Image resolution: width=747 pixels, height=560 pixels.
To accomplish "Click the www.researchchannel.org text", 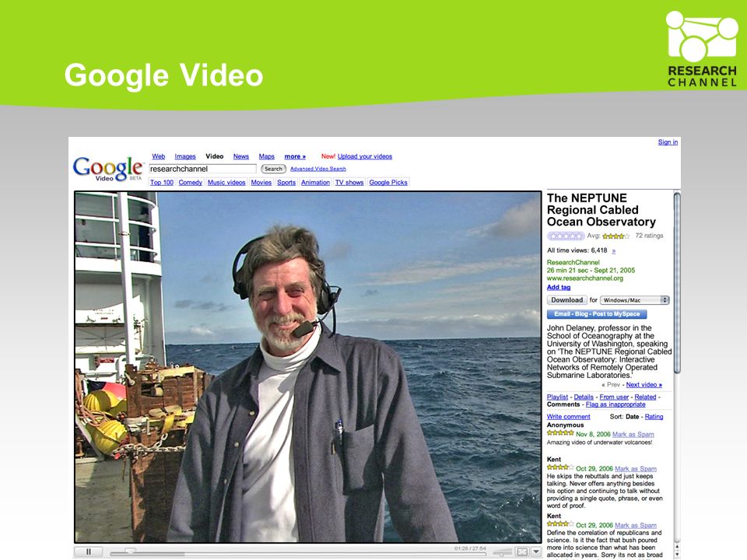I will click(585, 278).
